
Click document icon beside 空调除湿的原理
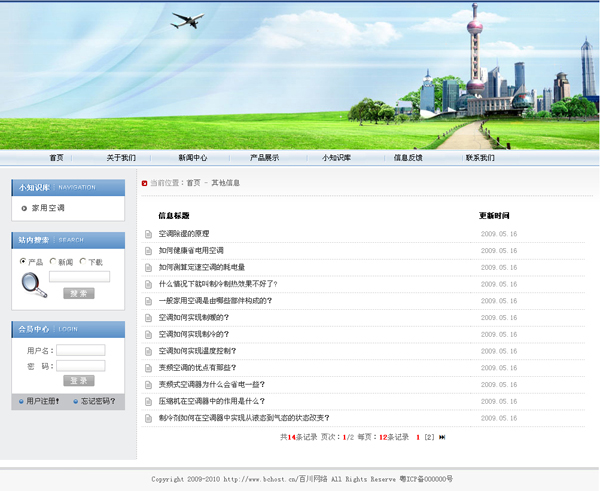tap(149, 234)
